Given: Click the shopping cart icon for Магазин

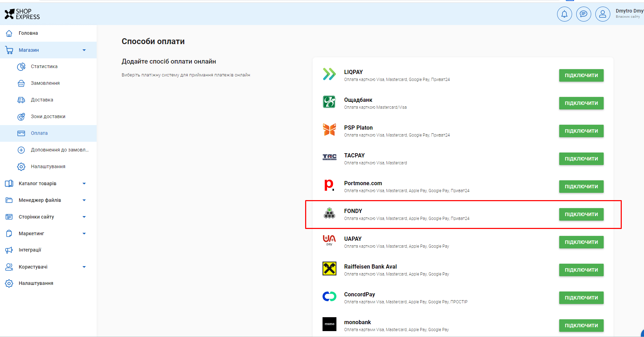Looking at the screenshot, I should tap(9, 50).
